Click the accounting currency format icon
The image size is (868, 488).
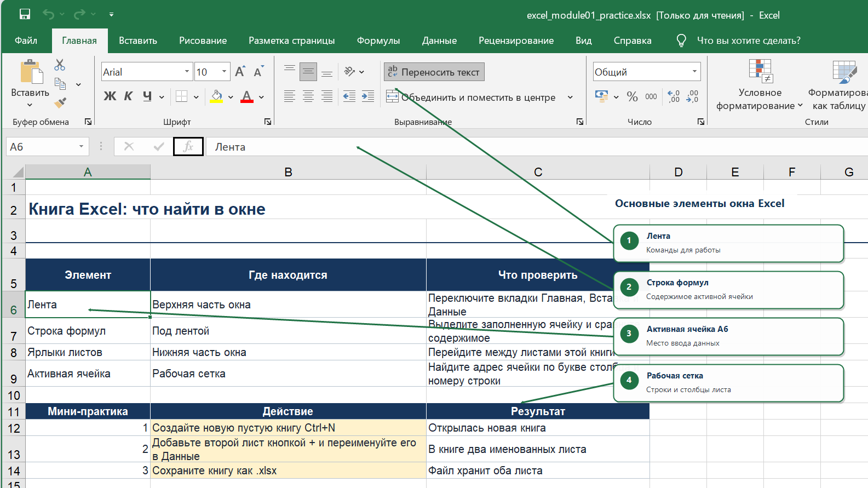tap(602, 96)
